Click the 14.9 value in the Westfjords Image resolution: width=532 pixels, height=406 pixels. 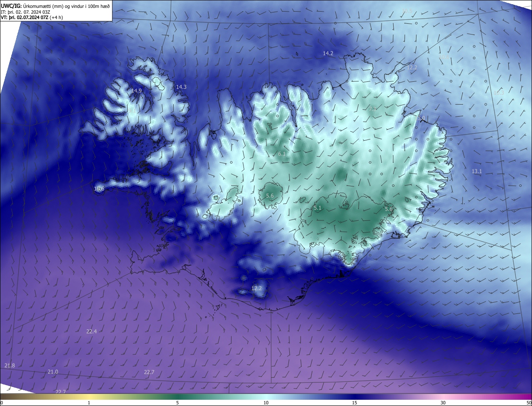click(x=136, y=90)
